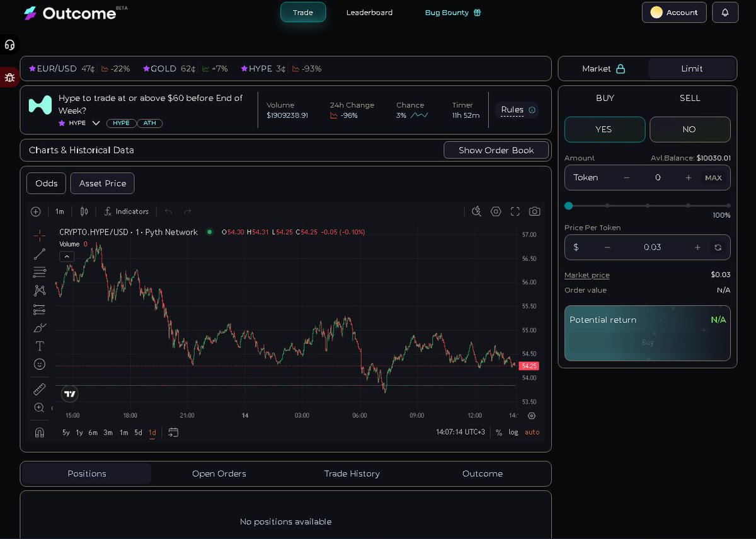This screenshot has width=756, height=539.
Task: Open the Indicators menu
Action: pyautogui.click(x=127, y=212)
